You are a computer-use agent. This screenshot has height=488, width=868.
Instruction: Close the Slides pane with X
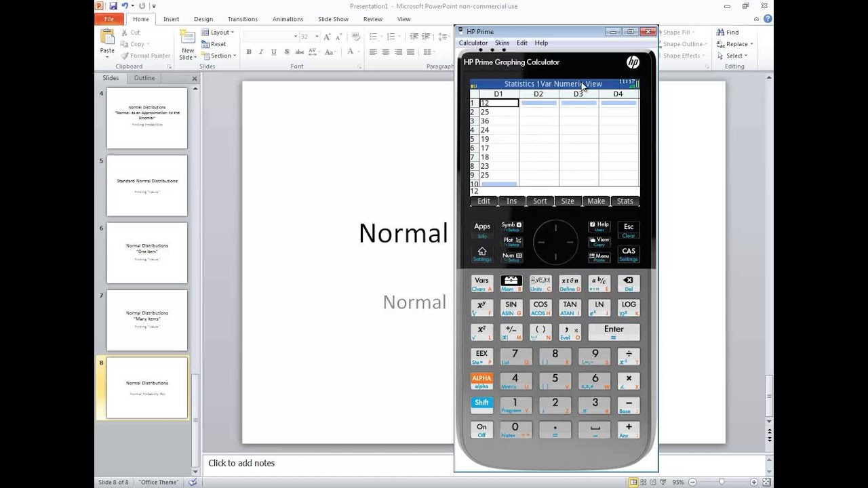[x=195, y=79]
